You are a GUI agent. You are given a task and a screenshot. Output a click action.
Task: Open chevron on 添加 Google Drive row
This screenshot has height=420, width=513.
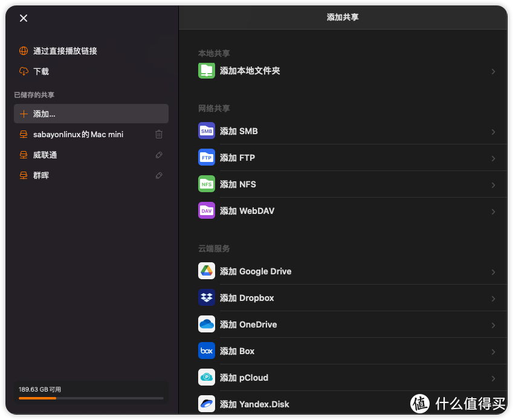493,272
